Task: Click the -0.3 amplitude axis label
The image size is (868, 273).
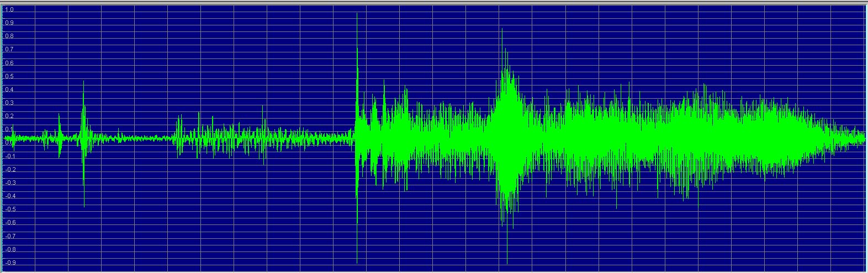Action: [9, 183]
